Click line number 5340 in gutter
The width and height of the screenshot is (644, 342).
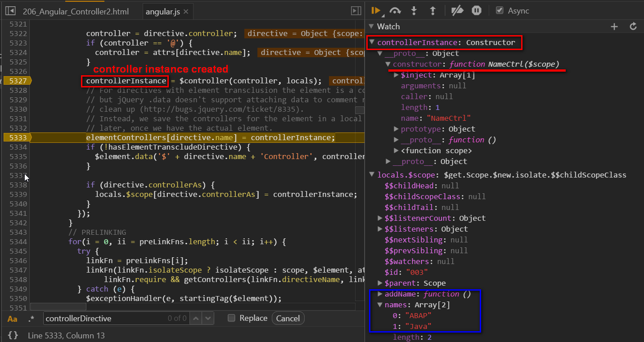(x=18, y=204)
